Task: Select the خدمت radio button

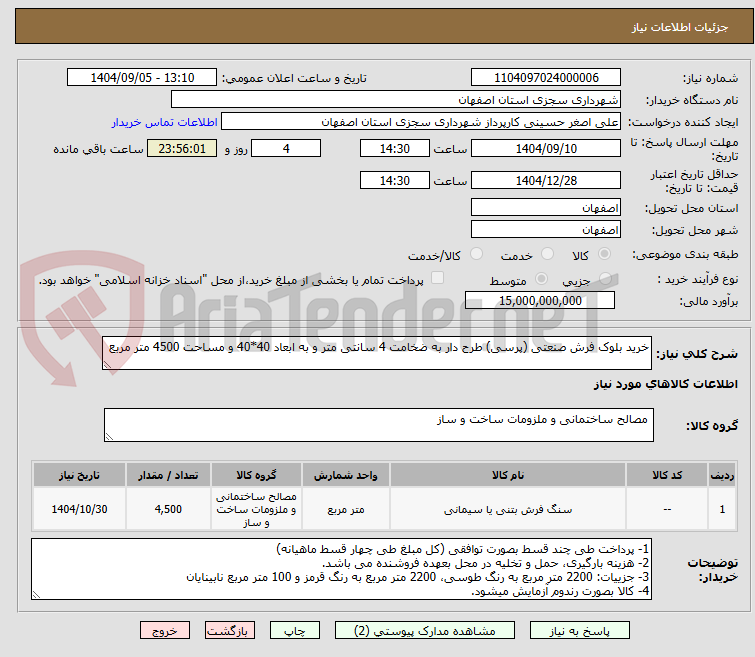Action: pyautogui.click(x=547, y=254)
